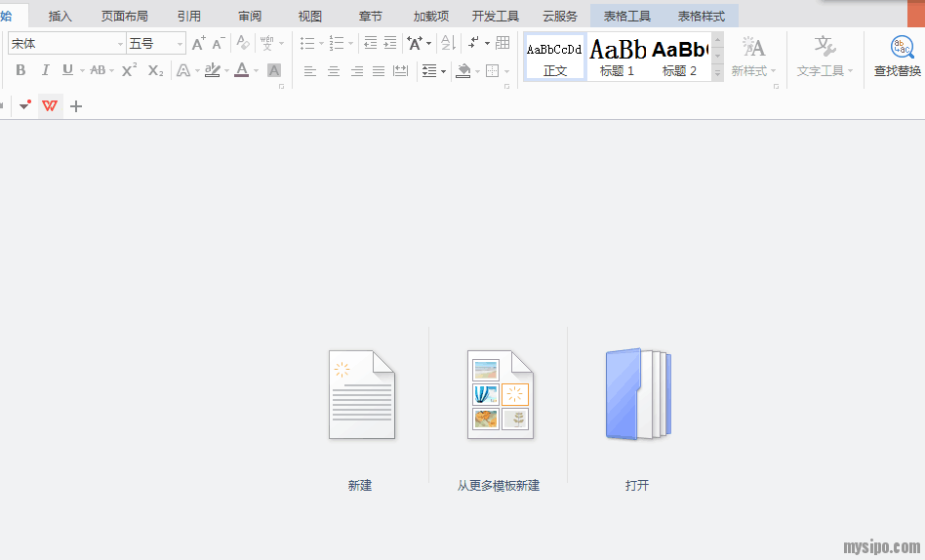The width and height of the screenshot is (925, 560).
Task: Click the Center Align paragraph icon
Action: (x=334, y=70)
